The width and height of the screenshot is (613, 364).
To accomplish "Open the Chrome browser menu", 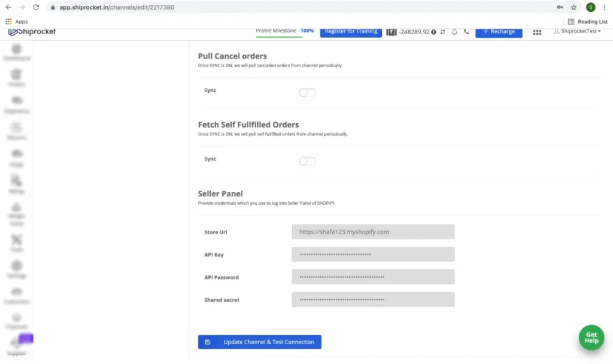I will click(605, 7).
